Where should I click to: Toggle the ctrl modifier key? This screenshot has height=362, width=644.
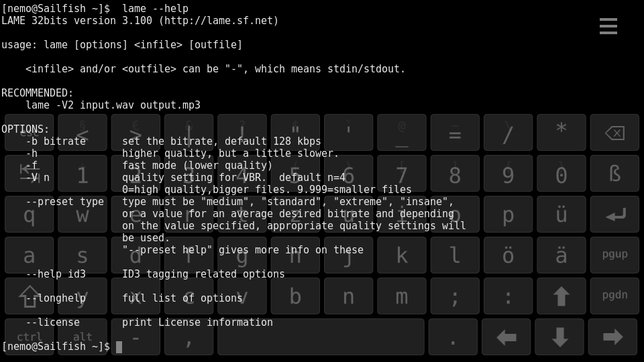pos(30,337)
